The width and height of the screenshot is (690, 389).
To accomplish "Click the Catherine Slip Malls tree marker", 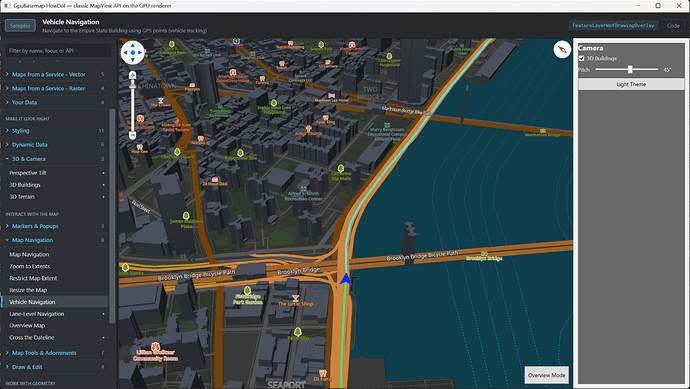I will coord(341,169).
